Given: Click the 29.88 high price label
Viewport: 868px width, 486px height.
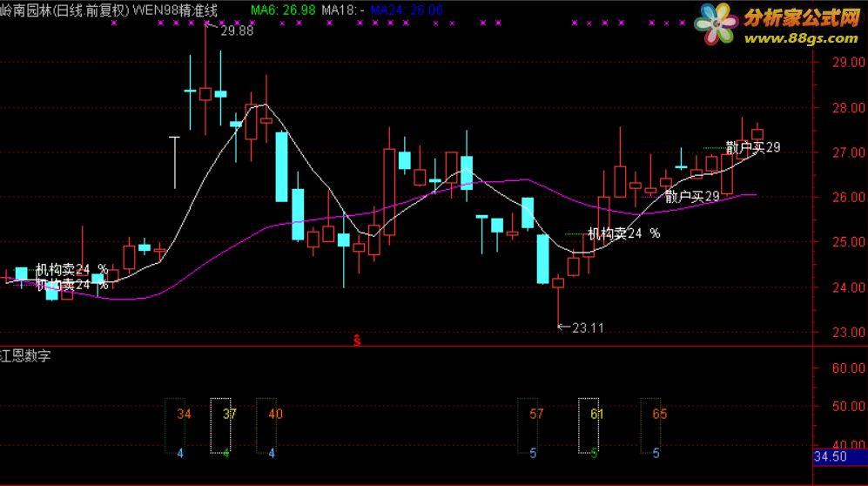Looking at the screenshot, I should pyautogui.click(x=237, y=31).
